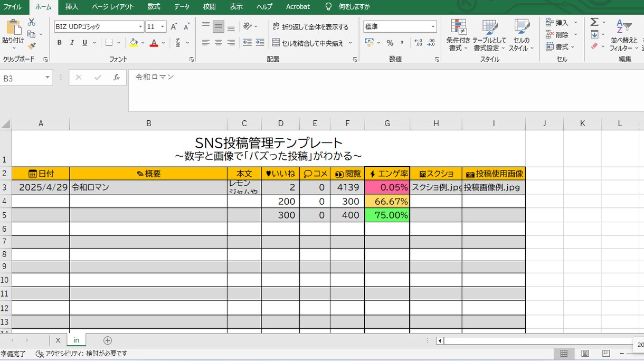
Task: Decrease decimal places icon
Action: (431, 43)
